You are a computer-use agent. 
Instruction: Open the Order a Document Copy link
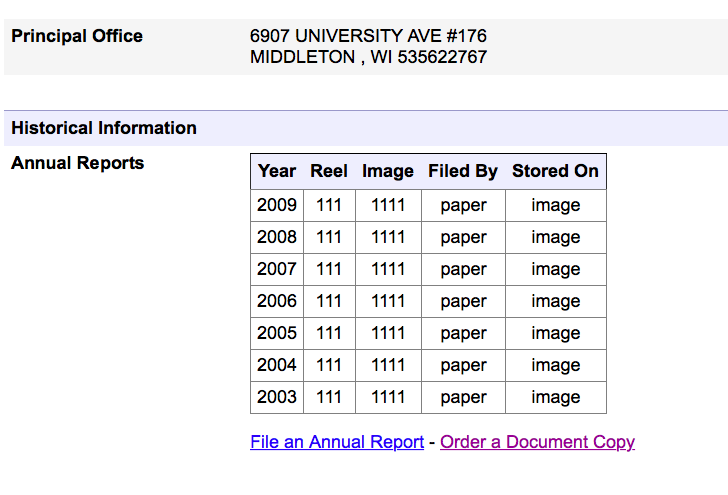point(537,442)
